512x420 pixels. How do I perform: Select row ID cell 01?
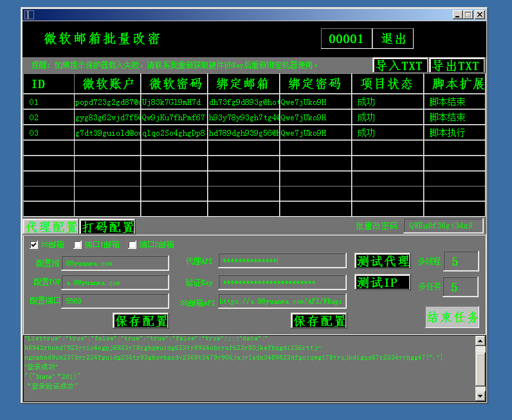(x=49, y=102)
